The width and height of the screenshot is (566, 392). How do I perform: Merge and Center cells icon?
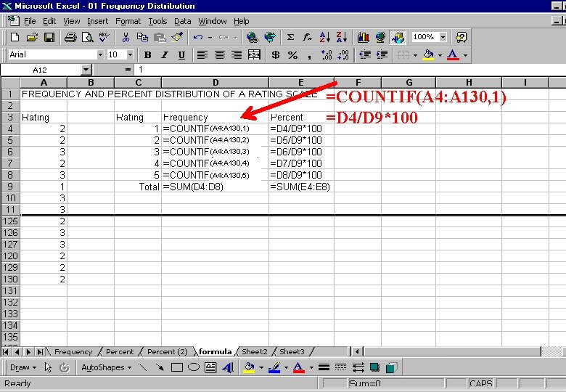[254, 55]
